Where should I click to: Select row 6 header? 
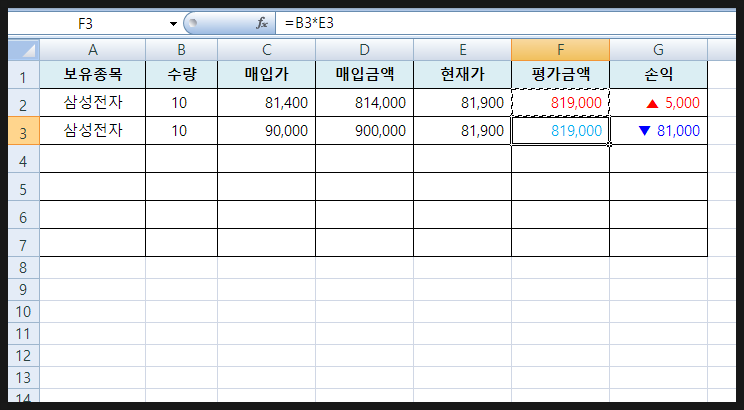pos(24,215)
